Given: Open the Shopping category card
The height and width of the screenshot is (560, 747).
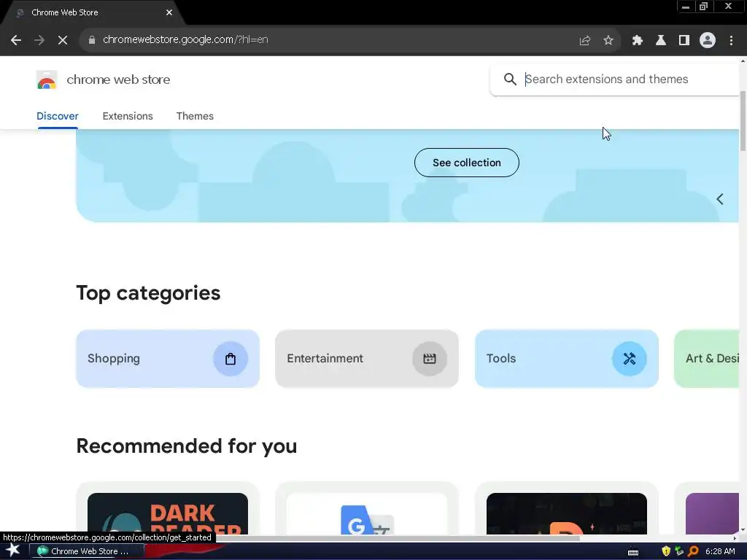Looking at the screenshot, I should 168,359.
